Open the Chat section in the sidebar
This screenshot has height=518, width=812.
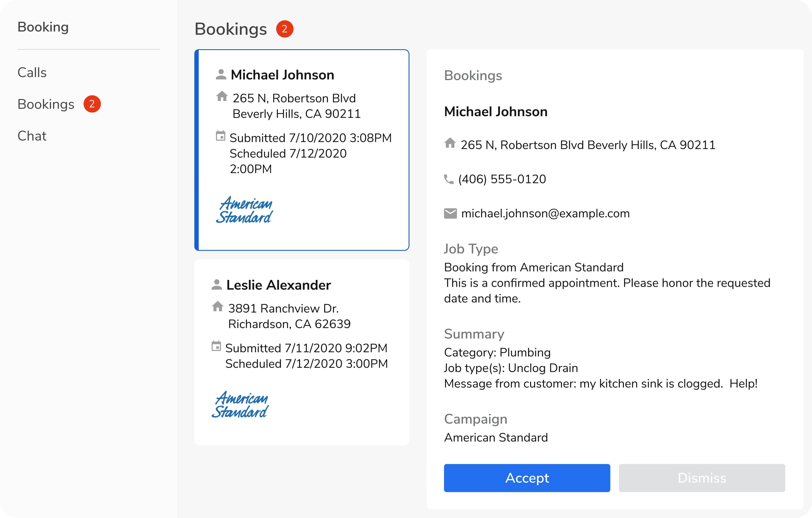32,136
